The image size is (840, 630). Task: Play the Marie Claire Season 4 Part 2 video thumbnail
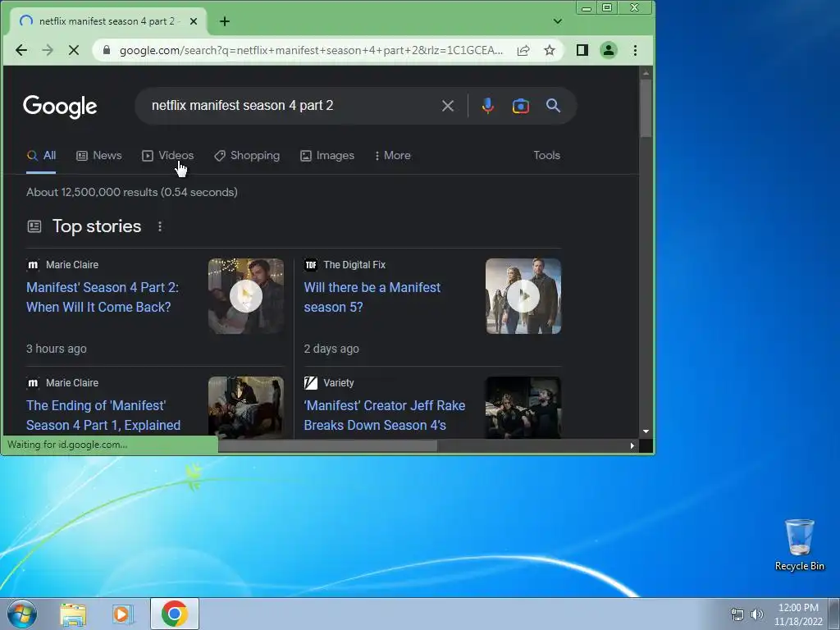[x=246, y=296]
